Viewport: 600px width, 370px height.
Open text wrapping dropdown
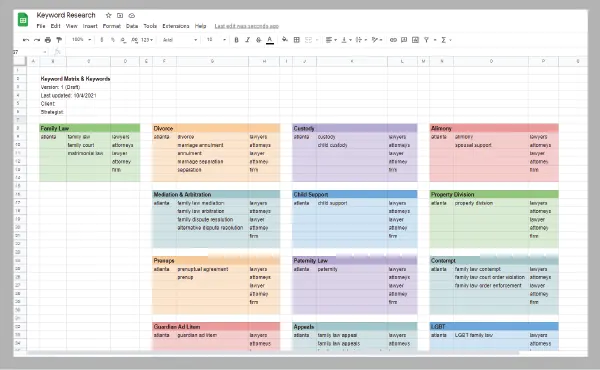[361, 40]
